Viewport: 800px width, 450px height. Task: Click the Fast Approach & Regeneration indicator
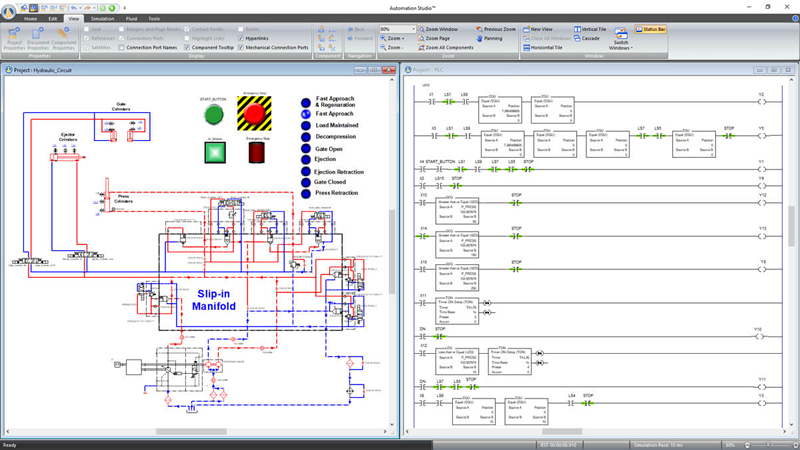[x=306, y=103]
